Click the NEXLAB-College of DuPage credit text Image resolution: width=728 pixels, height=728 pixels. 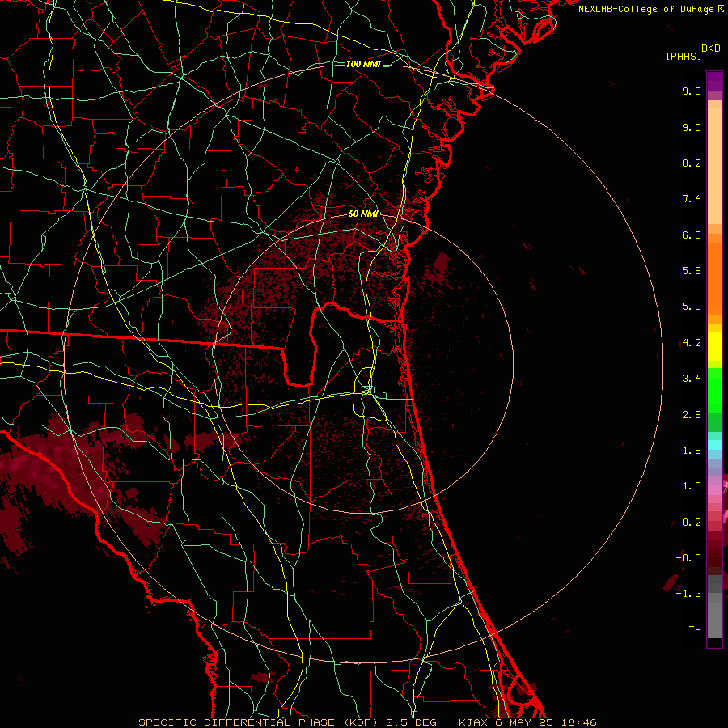click(x=646, y=9)
